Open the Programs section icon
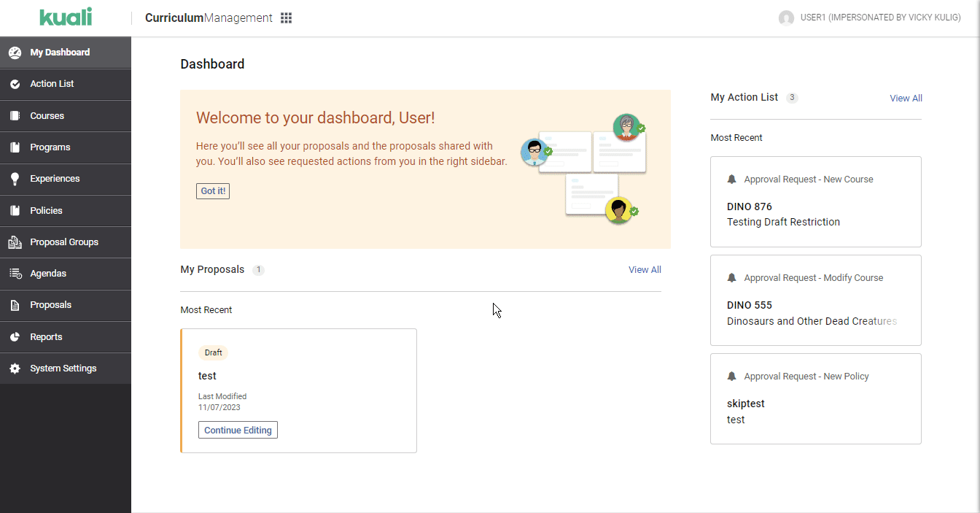 click(x=15, y=147)
